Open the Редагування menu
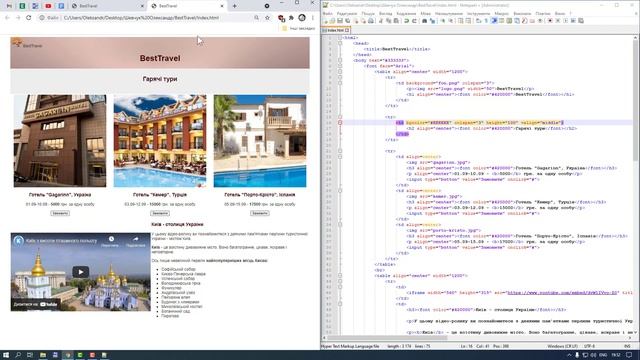The height and width of the screenshot is (360, 640). pos(347,13)
